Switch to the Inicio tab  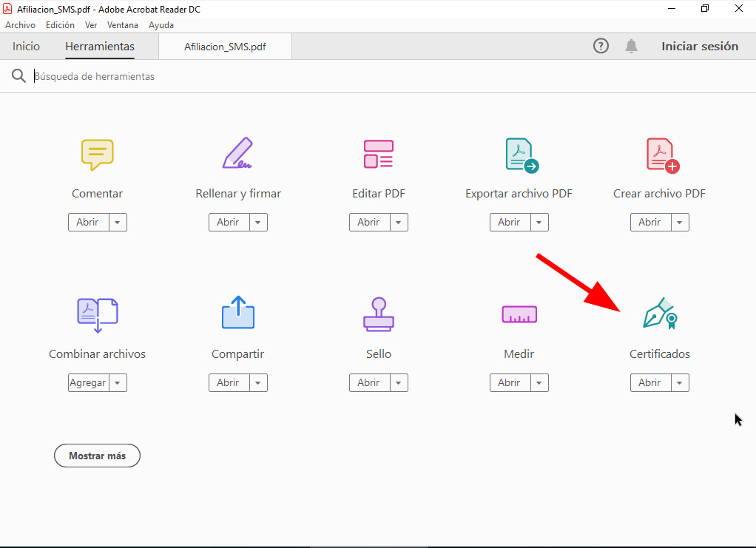coord(26,47)
